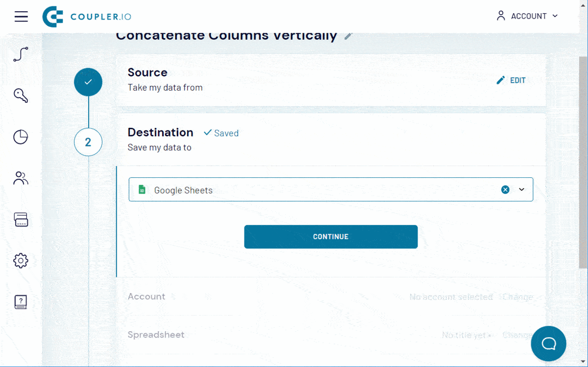Click the Spreadsheet row label

[x=156, y=335]
